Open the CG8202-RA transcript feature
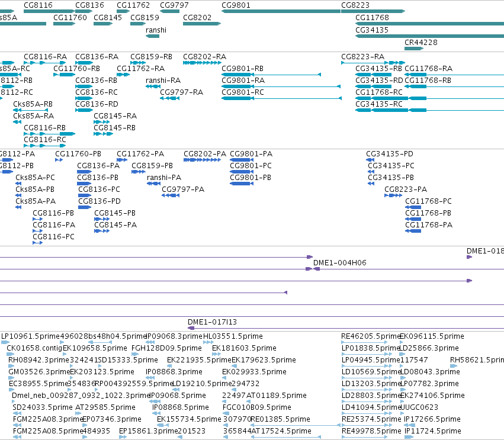 pyautogui.click(x=202, y=63)
